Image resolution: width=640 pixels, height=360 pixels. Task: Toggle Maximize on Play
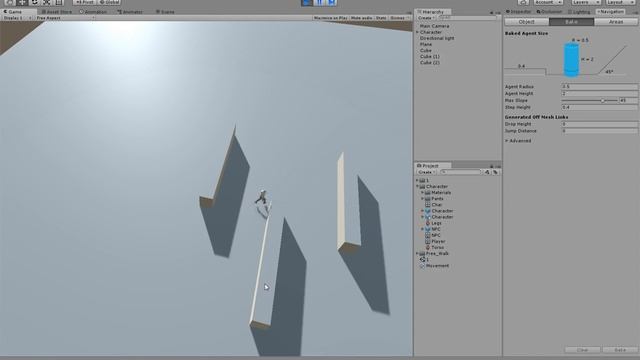click(x=331, y=18)
